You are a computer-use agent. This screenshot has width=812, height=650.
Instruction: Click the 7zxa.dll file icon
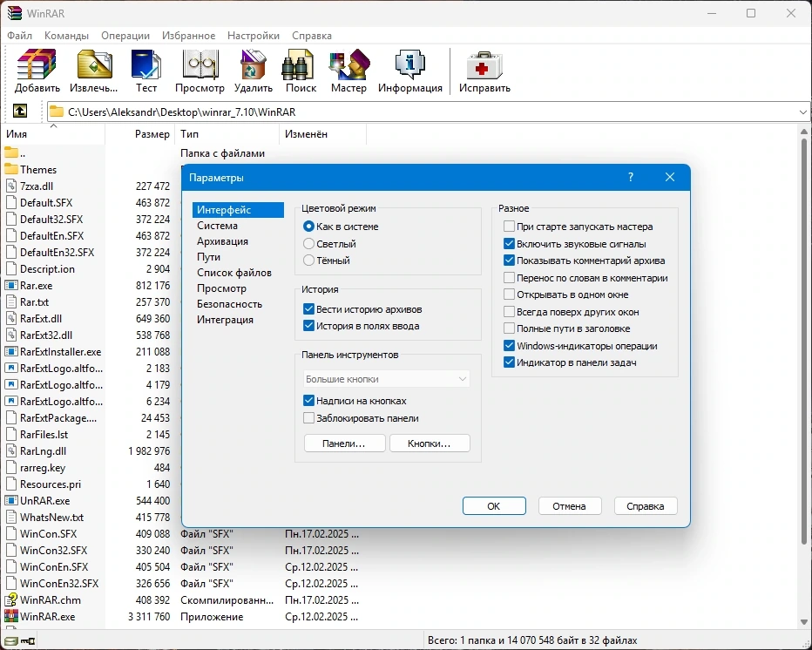click(10, 186)
